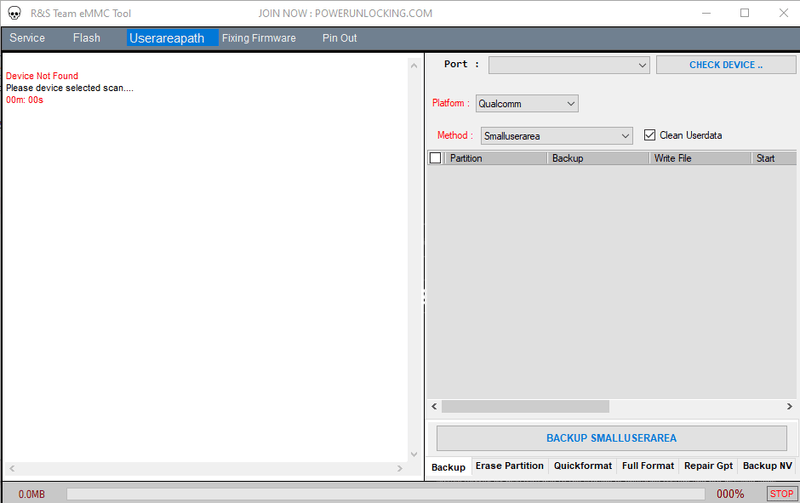Click the 'Device Not Found' log message
Viewport: 800px width, 503px height.
coord(42,76)
